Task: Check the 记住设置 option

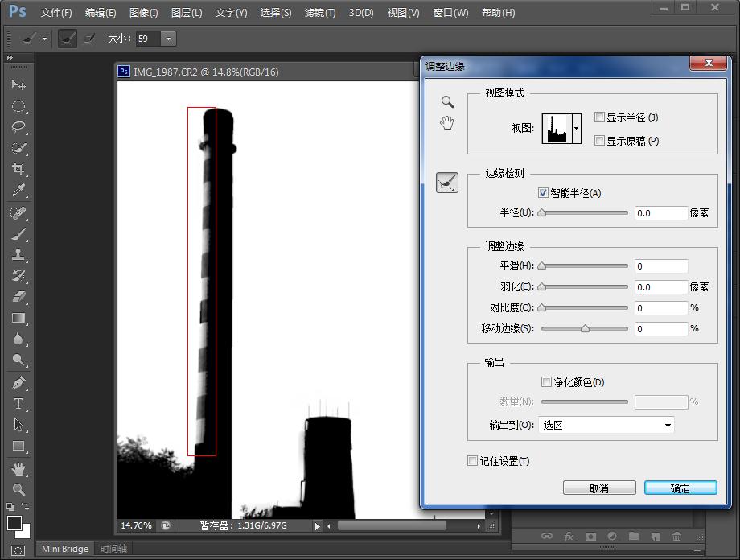Action: pos(473,461)
